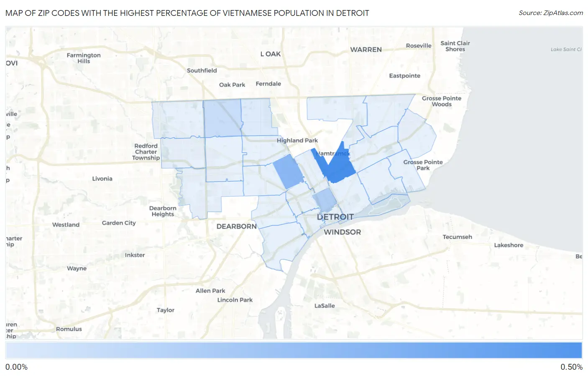Click the 'Dearborn Heights' label
This screenshot has width=588, height=376.
[163, 211]
